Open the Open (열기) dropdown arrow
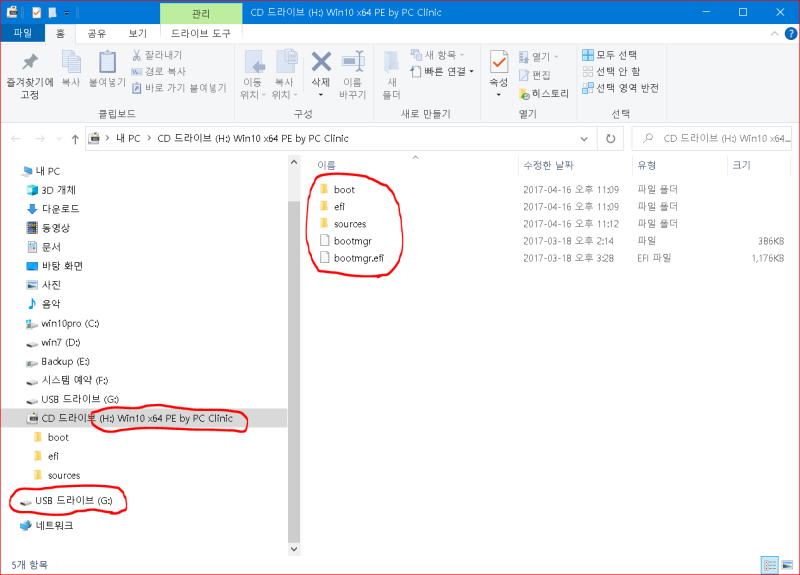 click(557, 57)
